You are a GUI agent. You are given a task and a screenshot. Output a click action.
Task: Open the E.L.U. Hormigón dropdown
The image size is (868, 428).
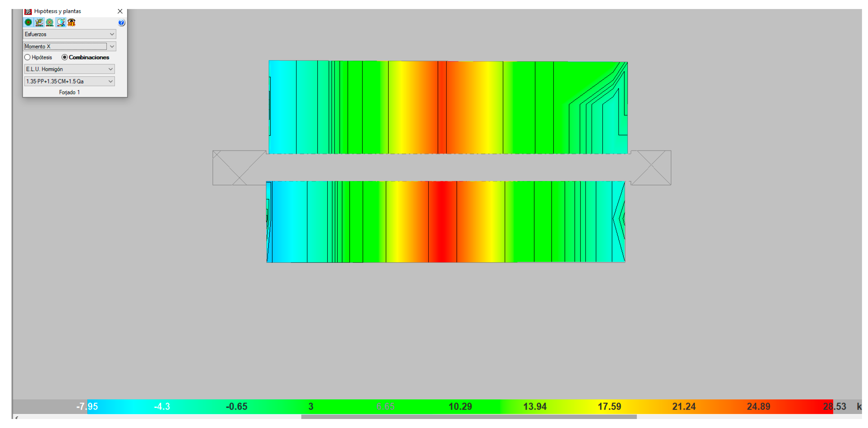(69, 69)
